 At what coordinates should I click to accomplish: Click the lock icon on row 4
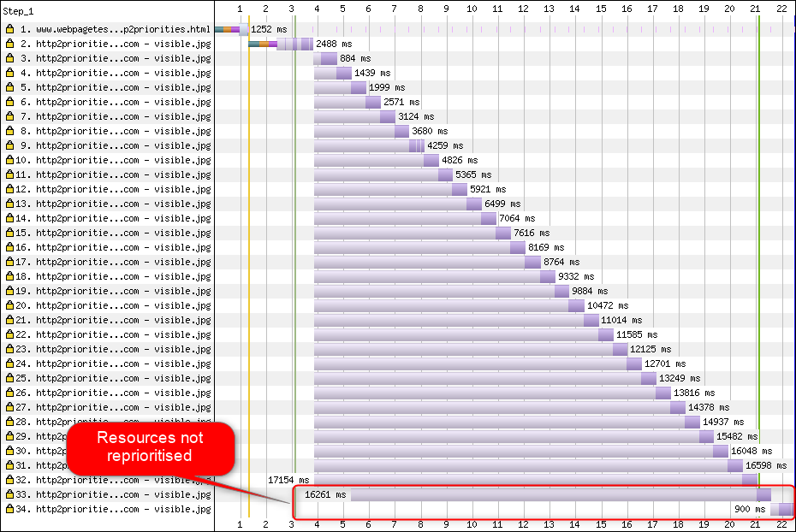9,73
